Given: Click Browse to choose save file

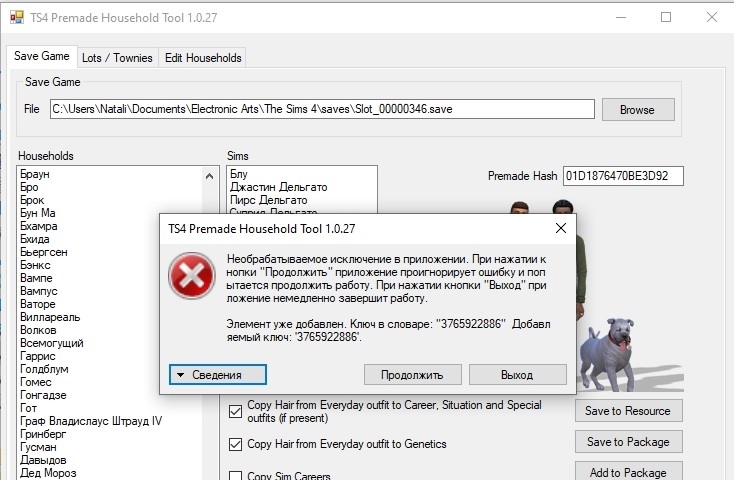Looking at the screenshot, I should [638, 110].
